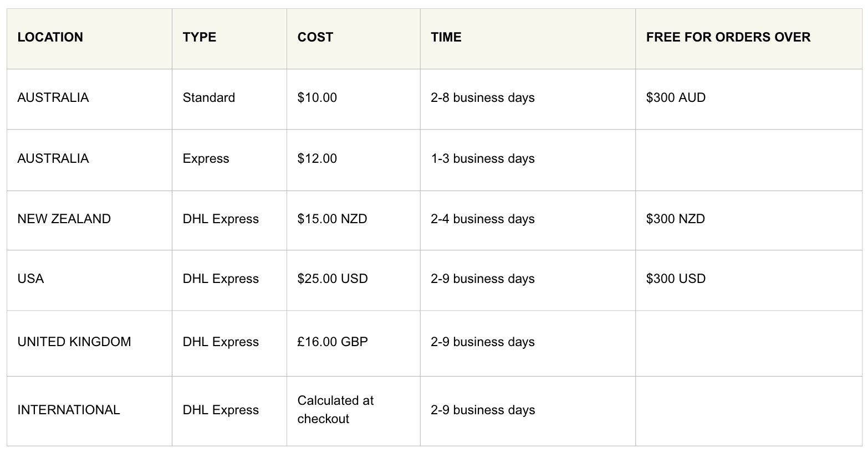
Task: Click the LOCATION column header
Action: pos(50,37)
